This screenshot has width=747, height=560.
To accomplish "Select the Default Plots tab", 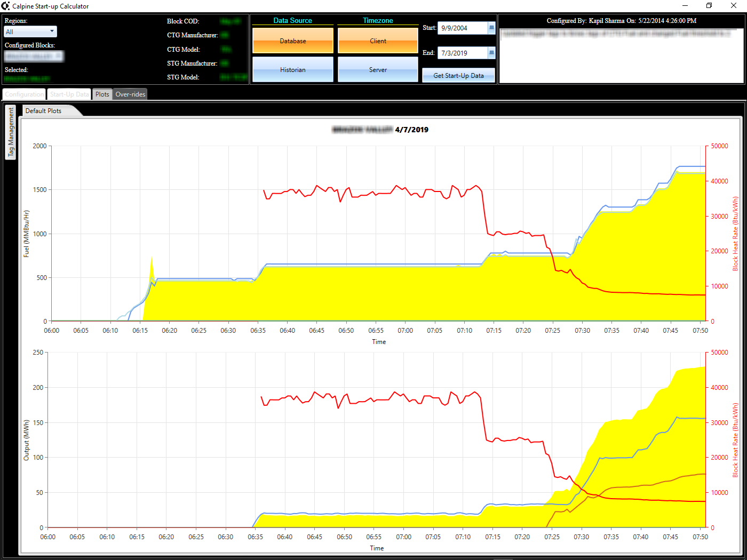I will click(x=44, y=111).
